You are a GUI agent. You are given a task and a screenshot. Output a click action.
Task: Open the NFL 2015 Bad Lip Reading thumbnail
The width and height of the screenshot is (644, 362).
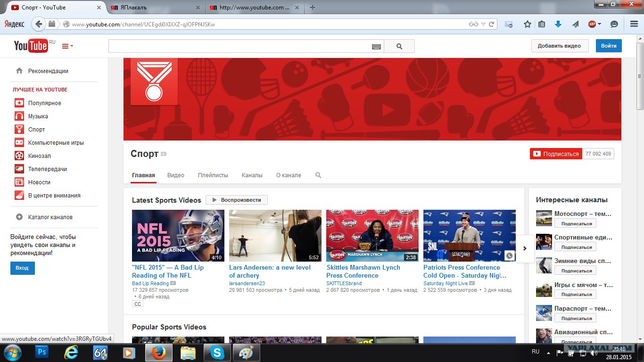click(178, 235)
